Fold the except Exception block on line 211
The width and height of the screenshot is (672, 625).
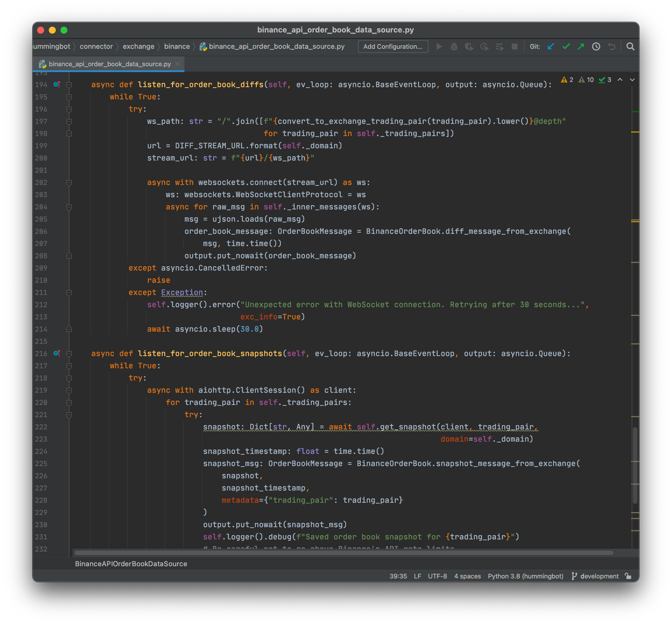pos(69,293)
